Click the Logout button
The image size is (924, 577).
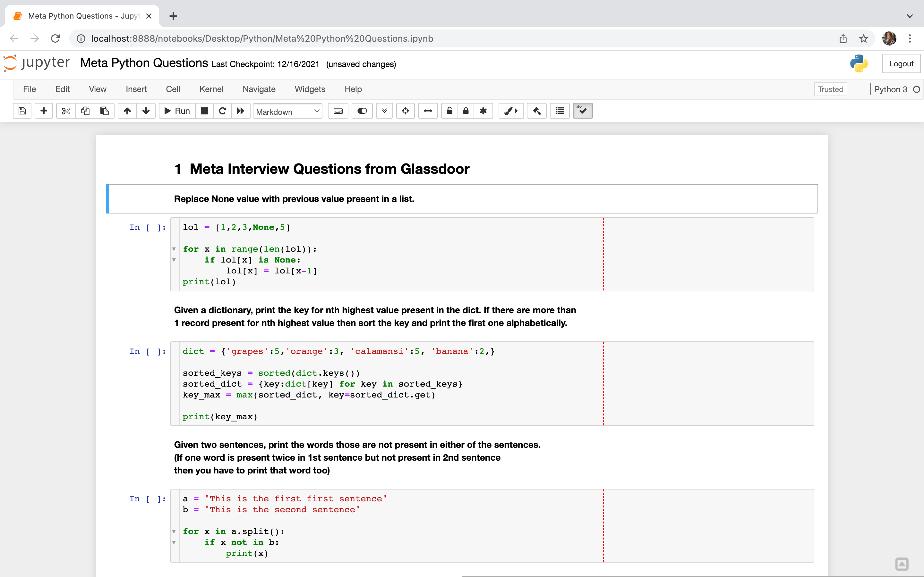901,64
